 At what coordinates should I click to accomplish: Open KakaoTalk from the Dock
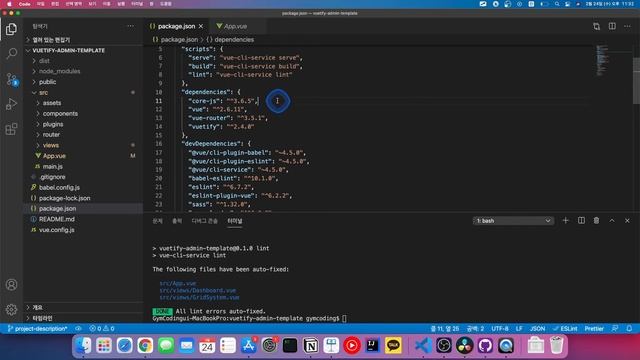(393, 345)
